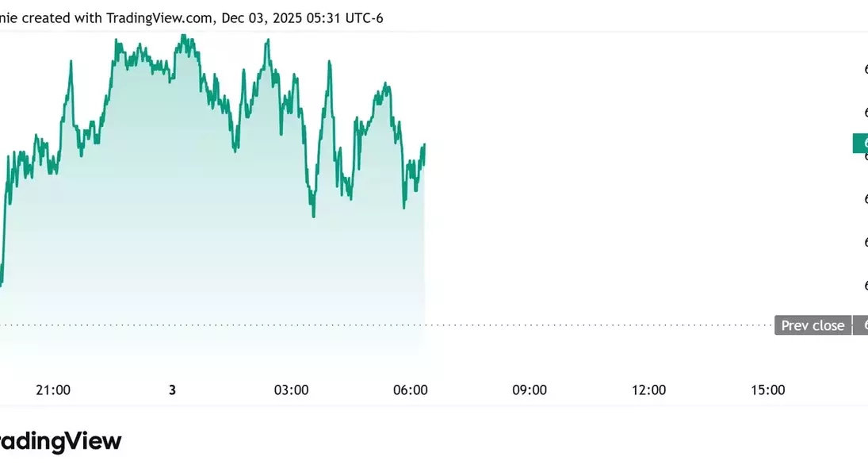
Task: Select the 06:00 time axis label
Action: tap(411, 390)
